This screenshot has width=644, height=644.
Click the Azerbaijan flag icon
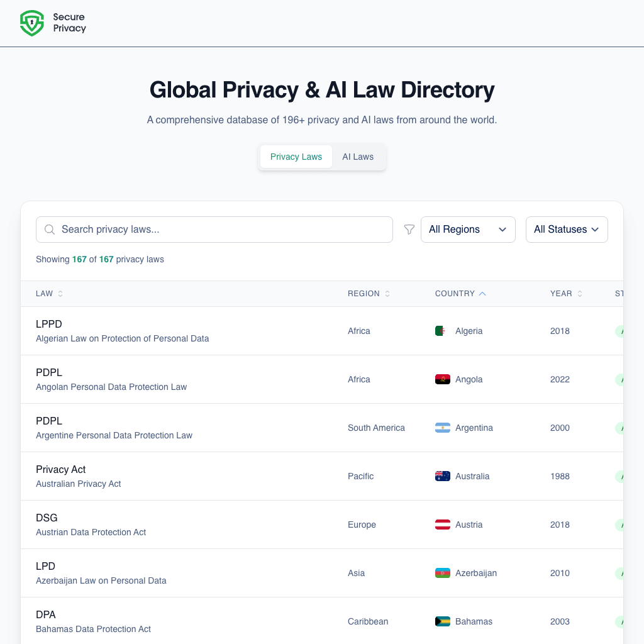tap(443, 573)
